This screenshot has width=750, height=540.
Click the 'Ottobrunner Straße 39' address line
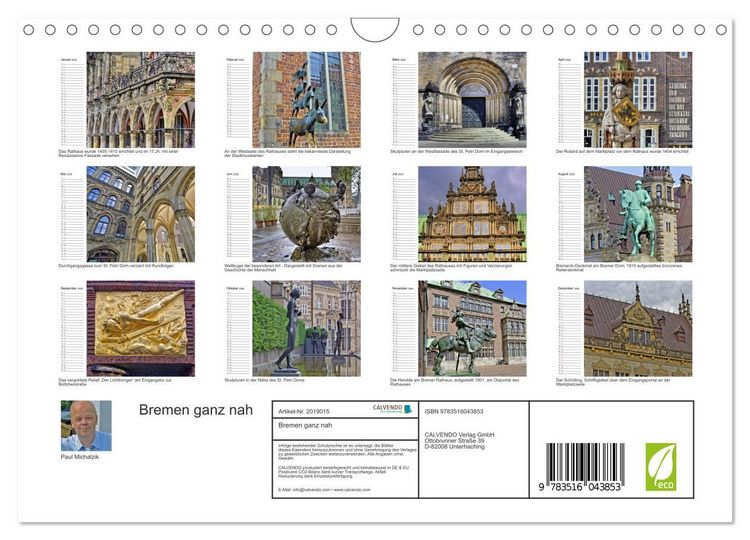click(454, 441)
